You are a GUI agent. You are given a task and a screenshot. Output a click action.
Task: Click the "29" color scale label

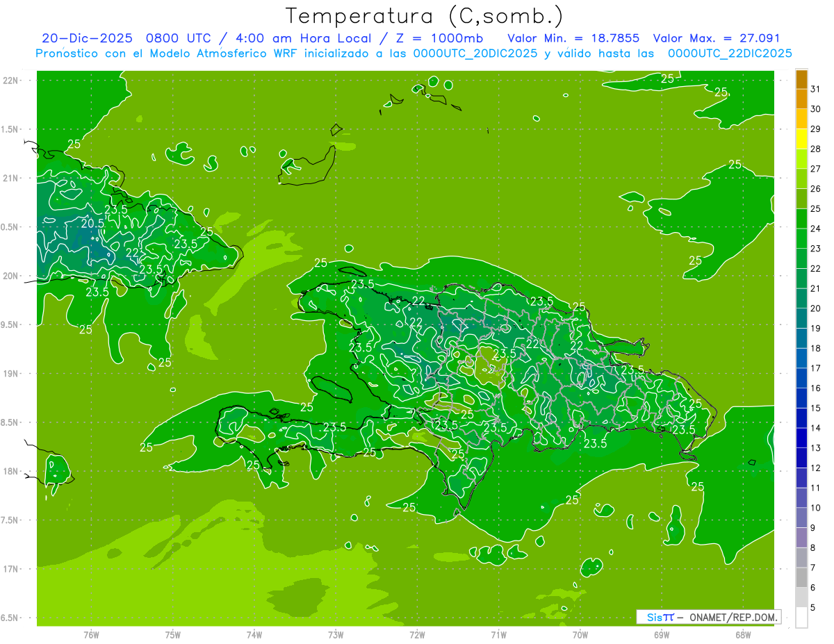tap(816, 129)
